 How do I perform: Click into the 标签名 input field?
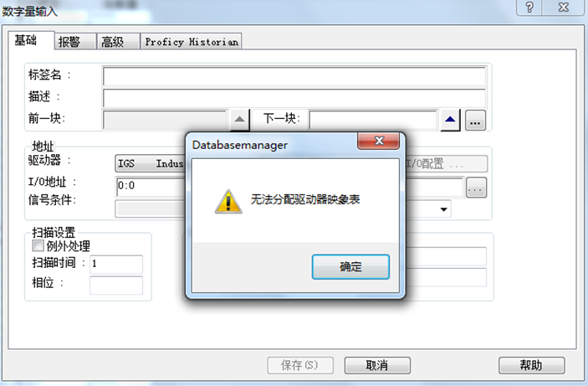(294, 76)
